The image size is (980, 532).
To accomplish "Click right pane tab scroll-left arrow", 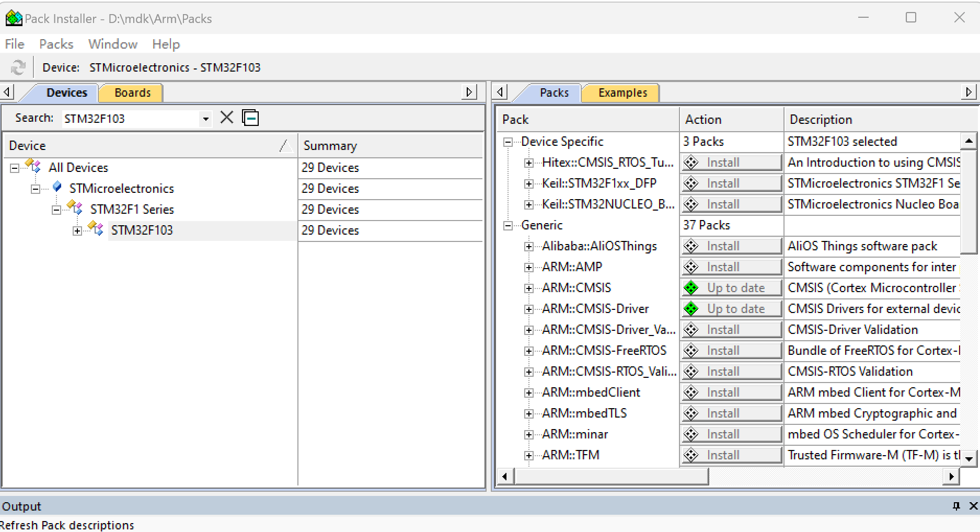I will [500, 92].
